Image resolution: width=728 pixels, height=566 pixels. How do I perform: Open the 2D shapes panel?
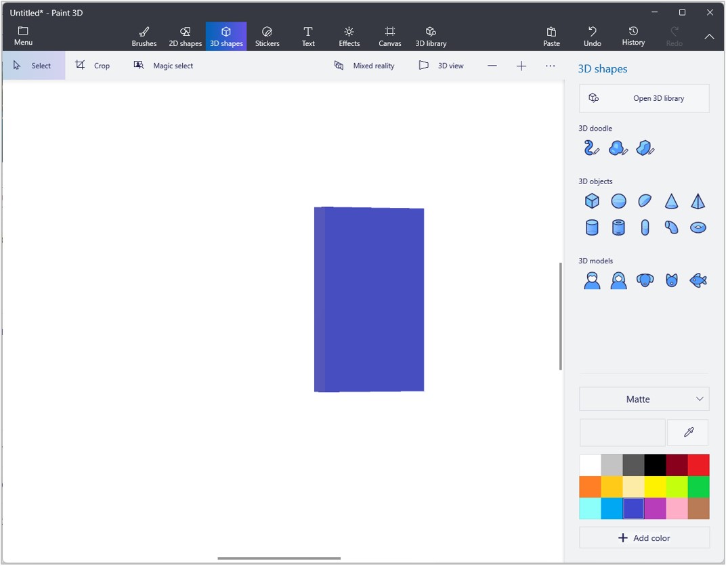(185, 35)
